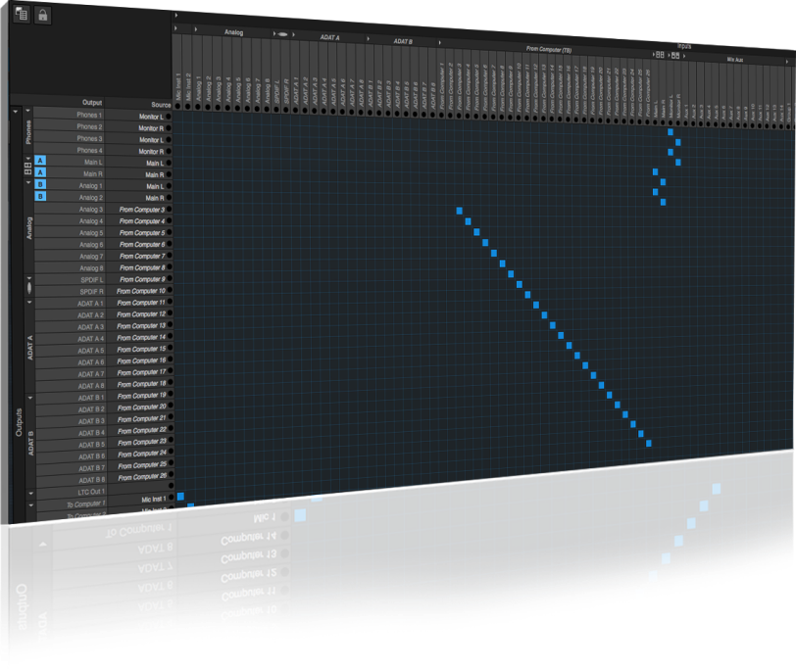Click the blue A badge next to Main L
The height and width of the screenshot is (672, 796).
pos(40,161)
